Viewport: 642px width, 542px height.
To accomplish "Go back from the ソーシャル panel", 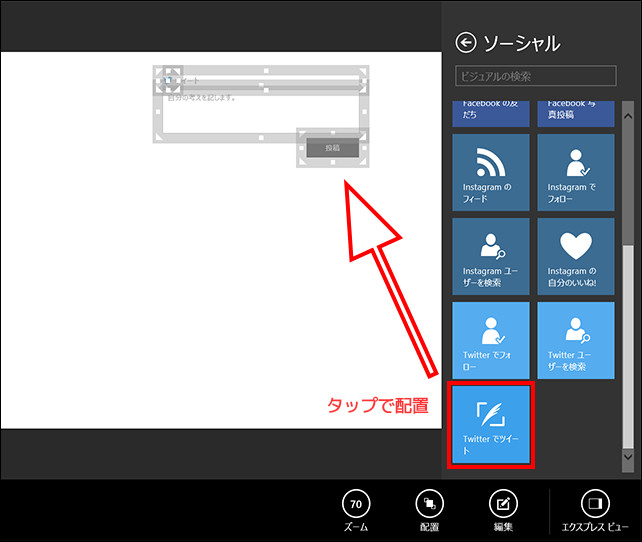I will point(466,43).
